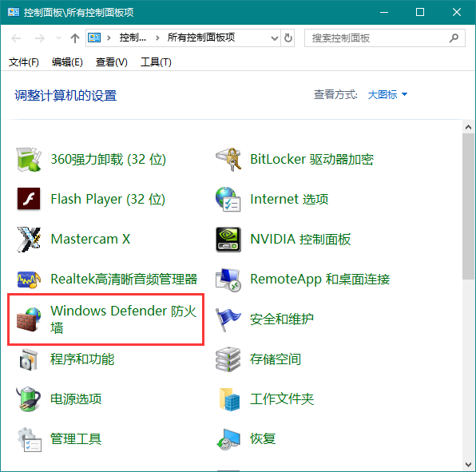The height and width of the screenshot is (472, 476).
Task: Click the 安全和维护 flag icon
Action: (x=228, y=319)
